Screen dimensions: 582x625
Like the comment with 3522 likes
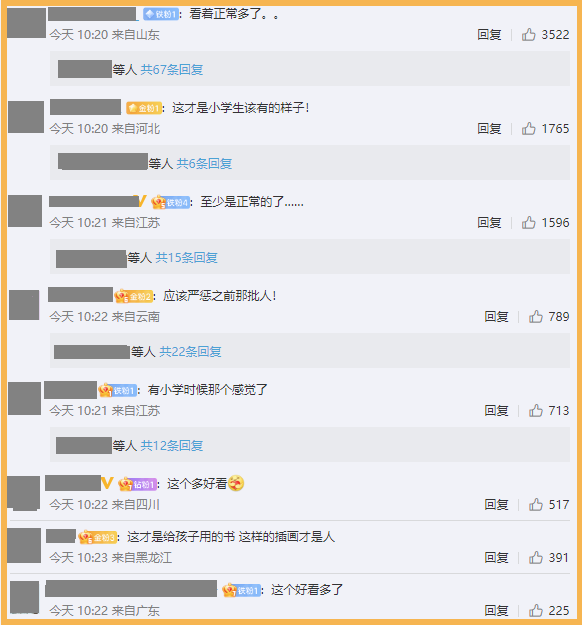(529, 35)
